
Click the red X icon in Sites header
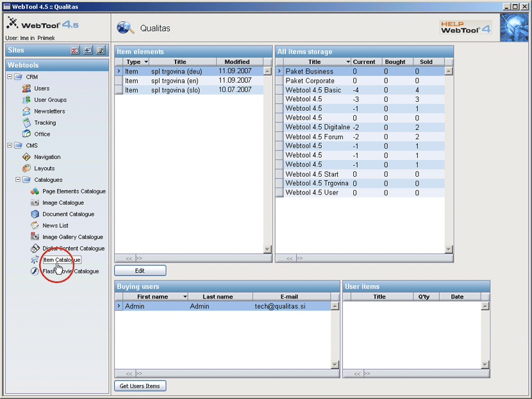click(75, 51)
